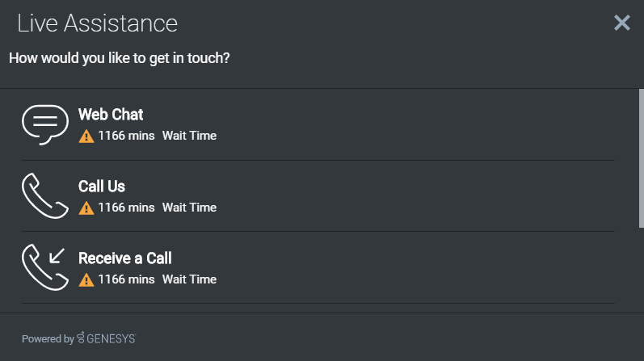The height and width of the screenshot is (361, 644).
Task: Click the Live Assistance title text
Action: [x=97, y=23]
